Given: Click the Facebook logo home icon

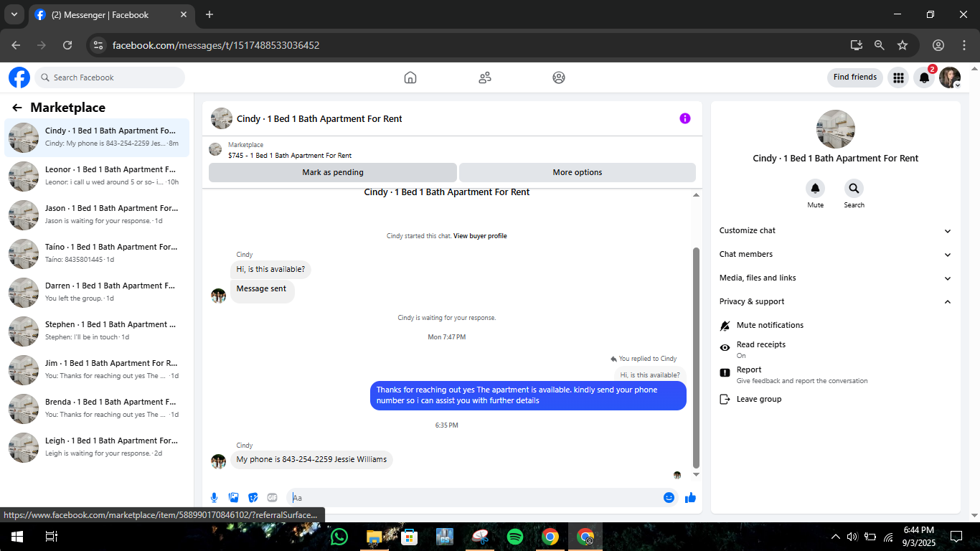Looking at the screenshot, I should pyautogui.click(x=19, y=77).
